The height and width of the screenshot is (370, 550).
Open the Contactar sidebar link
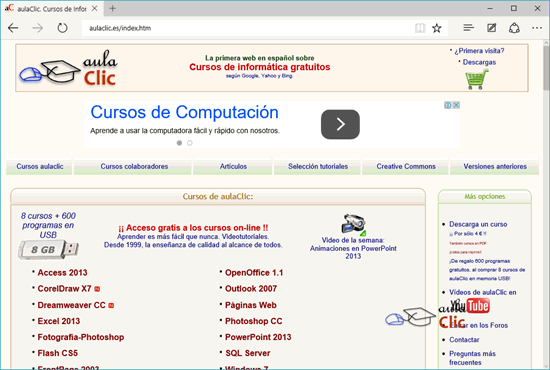[464, 339]
